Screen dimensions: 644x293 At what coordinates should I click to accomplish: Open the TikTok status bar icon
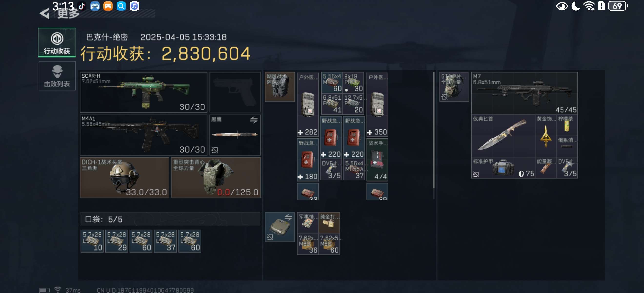(x=82, y=6)
